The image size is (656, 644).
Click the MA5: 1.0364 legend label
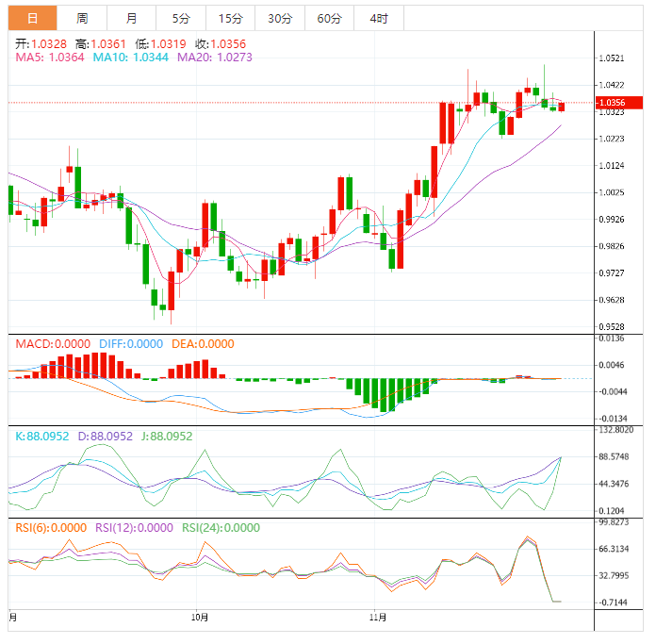50,58
